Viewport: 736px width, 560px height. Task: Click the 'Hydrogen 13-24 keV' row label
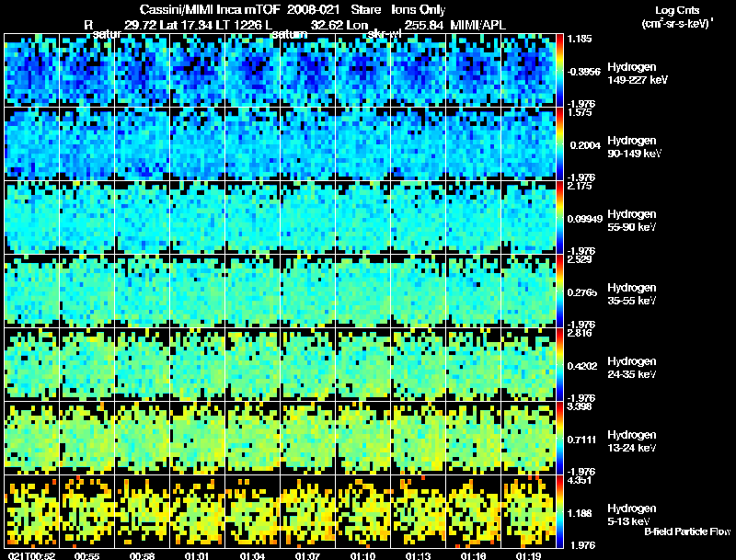point(632,441)
